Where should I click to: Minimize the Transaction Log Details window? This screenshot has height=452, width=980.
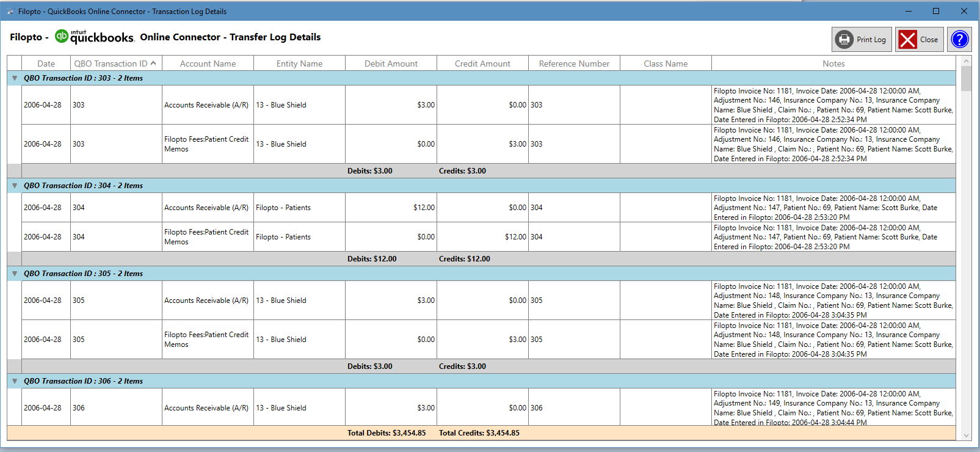(x=909, y=11)
